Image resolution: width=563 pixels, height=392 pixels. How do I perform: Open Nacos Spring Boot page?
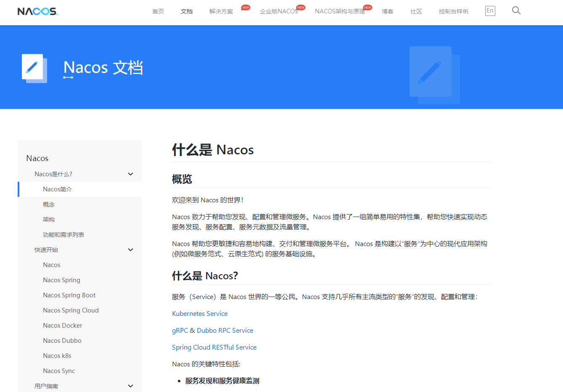click(x=69, y=295)
